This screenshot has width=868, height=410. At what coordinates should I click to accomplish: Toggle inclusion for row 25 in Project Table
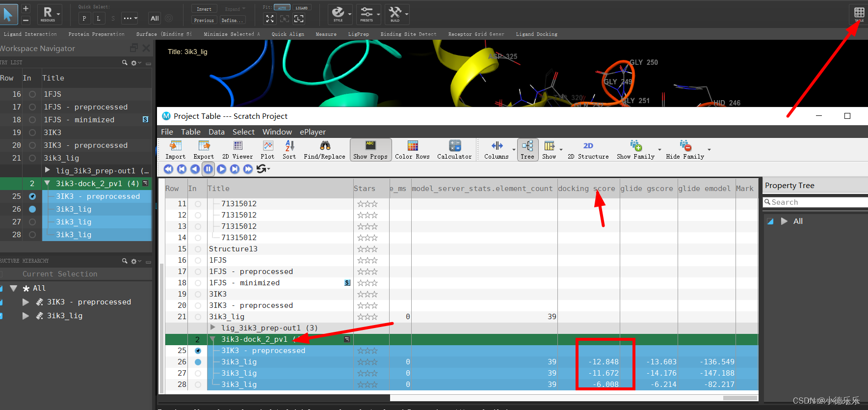[198, 351]
